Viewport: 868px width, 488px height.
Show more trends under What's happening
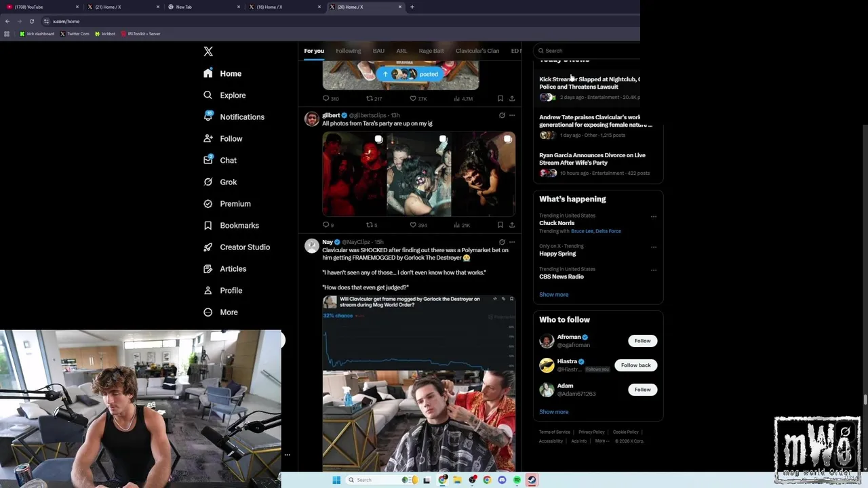click(x=554, y=294)
